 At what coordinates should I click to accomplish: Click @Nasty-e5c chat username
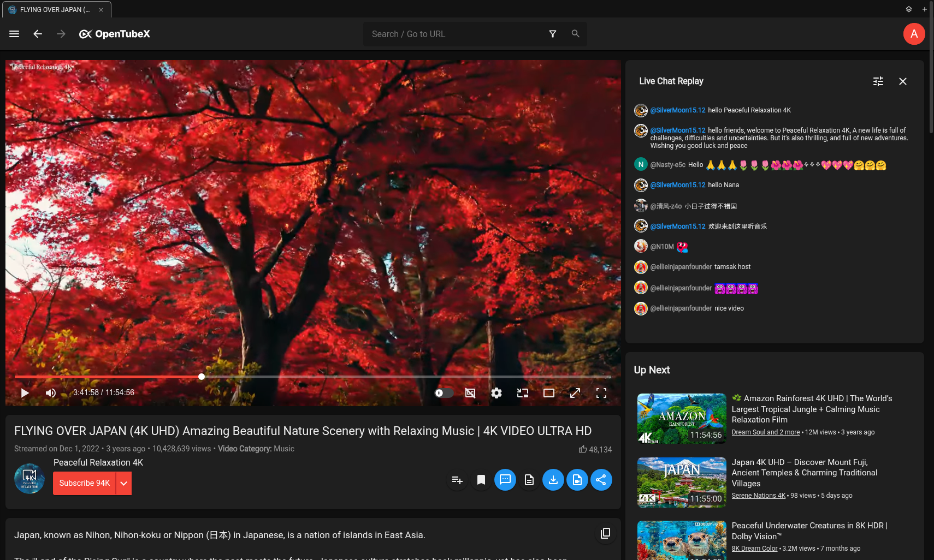tap(668, 165)
